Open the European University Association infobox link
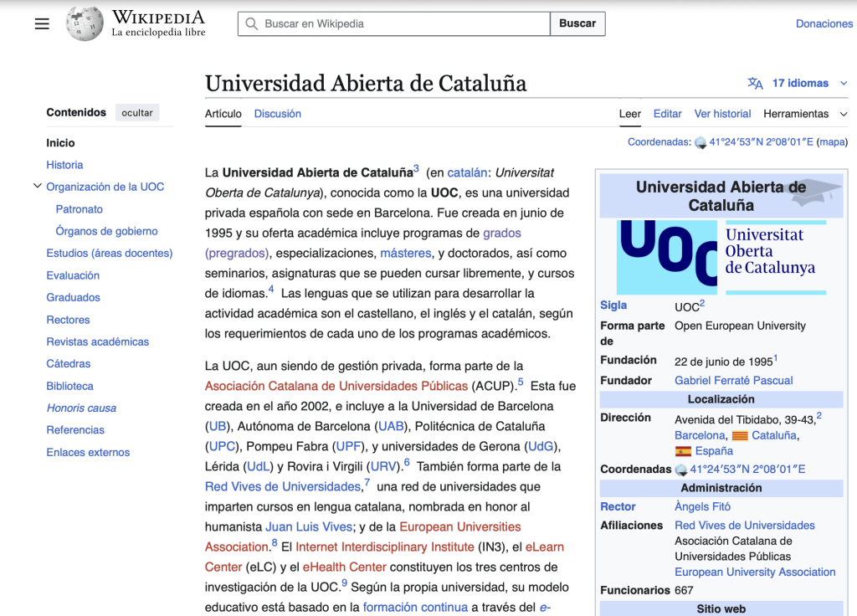 tap(755, 572)
